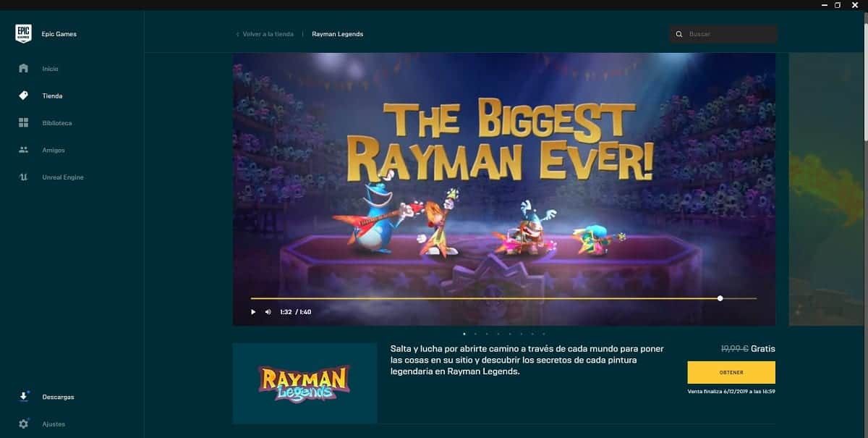The image size is (868, 438).
Task: Open the Biblioteca grid icon
Action: (23, 123)
